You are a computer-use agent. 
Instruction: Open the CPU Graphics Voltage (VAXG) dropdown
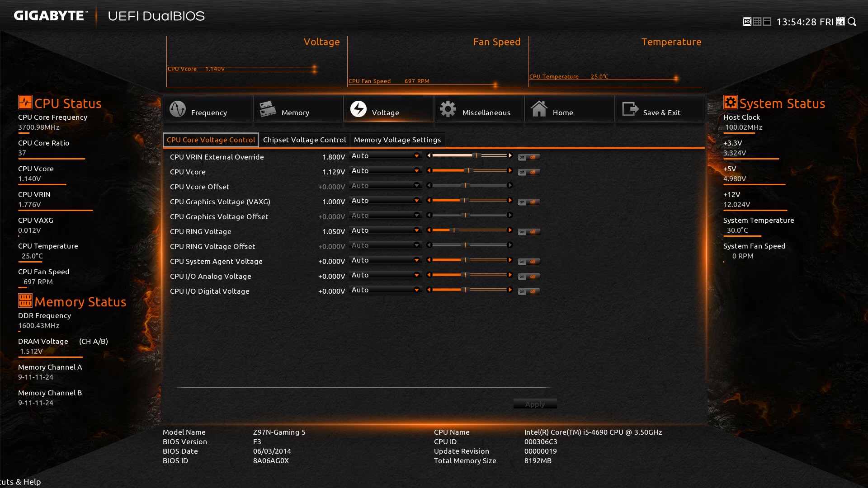pyautogui.click(x=385, y=200)
